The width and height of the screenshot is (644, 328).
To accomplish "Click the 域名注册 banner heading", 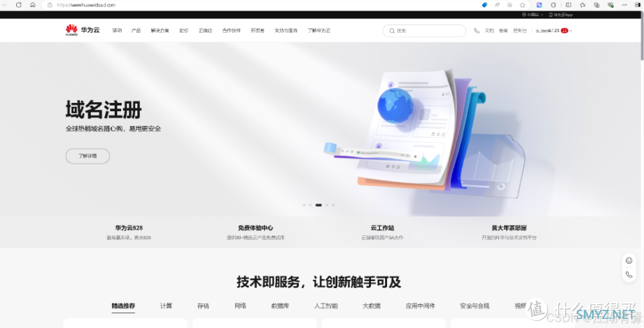I will 104,110.
